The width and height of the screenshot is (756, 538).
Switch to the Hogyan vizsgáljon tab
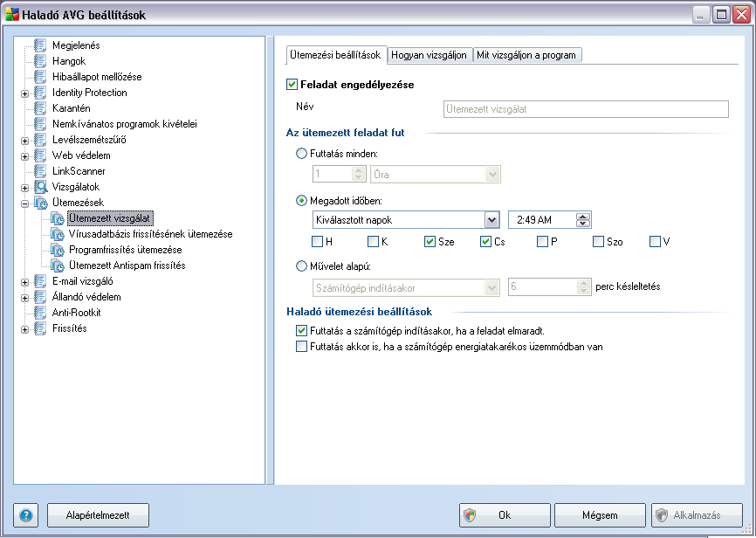tap(430, 55)
